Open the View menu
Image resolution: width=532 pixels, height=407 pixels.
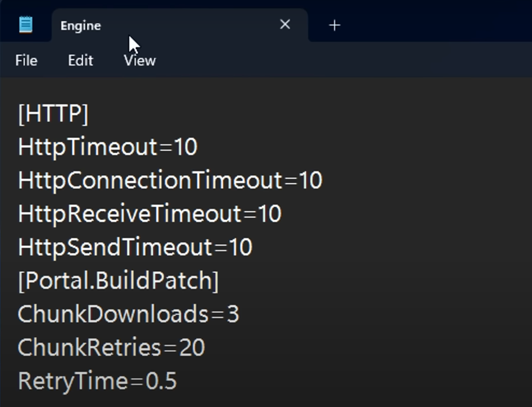140,61
